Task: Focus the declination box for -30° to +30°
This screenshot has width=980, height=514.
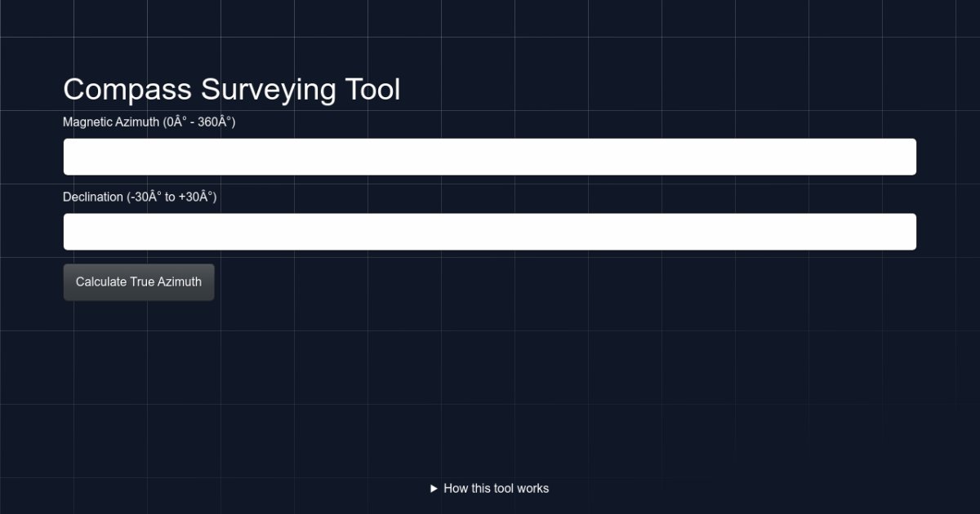Action: [x=490, y=232]
